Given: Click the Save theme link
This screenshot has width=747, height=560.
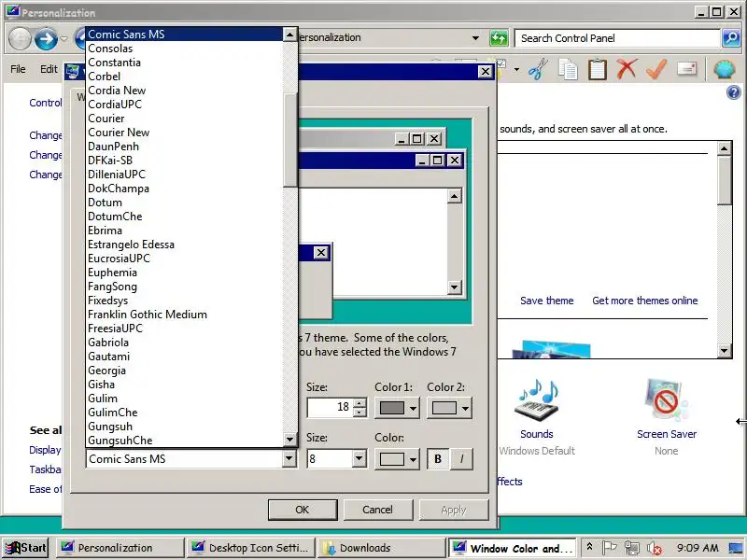Looking at the screenshot, I should coord(547,301).
